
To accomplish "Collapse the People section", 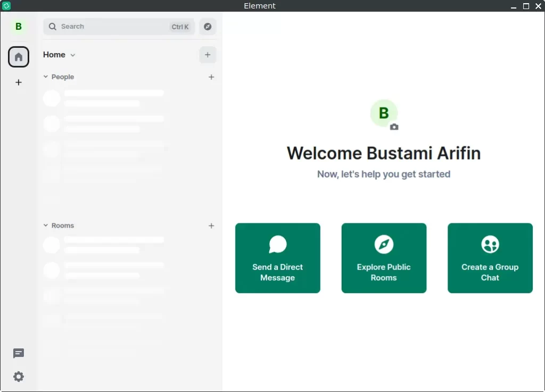I will pos(46,77).
